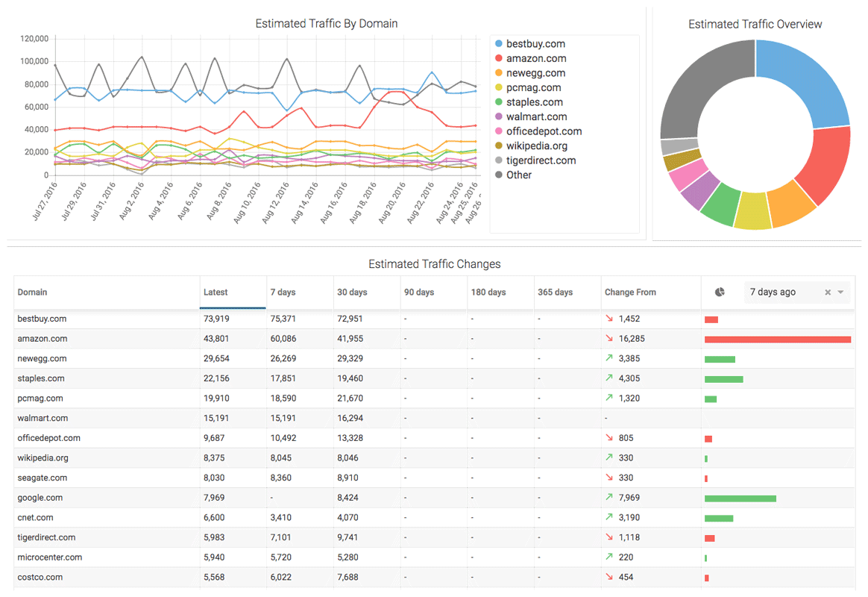The image size is (868, 597).
Task: Click the down arrow in officedepot.com row
Action: pyautogui.click(x=609, y=438)
